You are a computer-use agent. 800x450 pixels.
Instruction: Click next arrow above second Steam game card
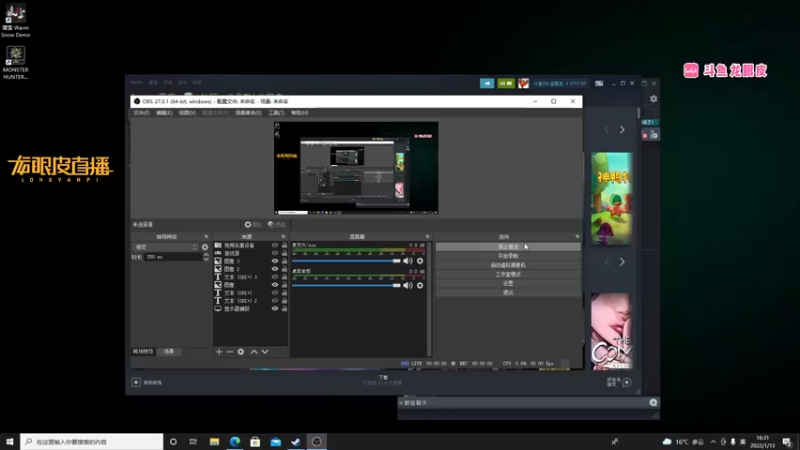pyautogui.click(x=622, y=262)
